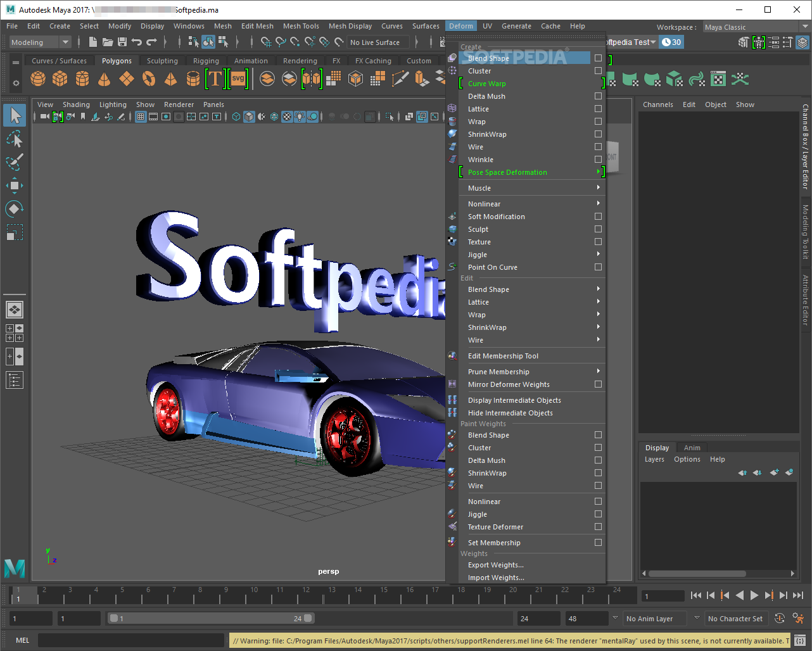Switch to the Sculpting shelf tab

(162, 61)
